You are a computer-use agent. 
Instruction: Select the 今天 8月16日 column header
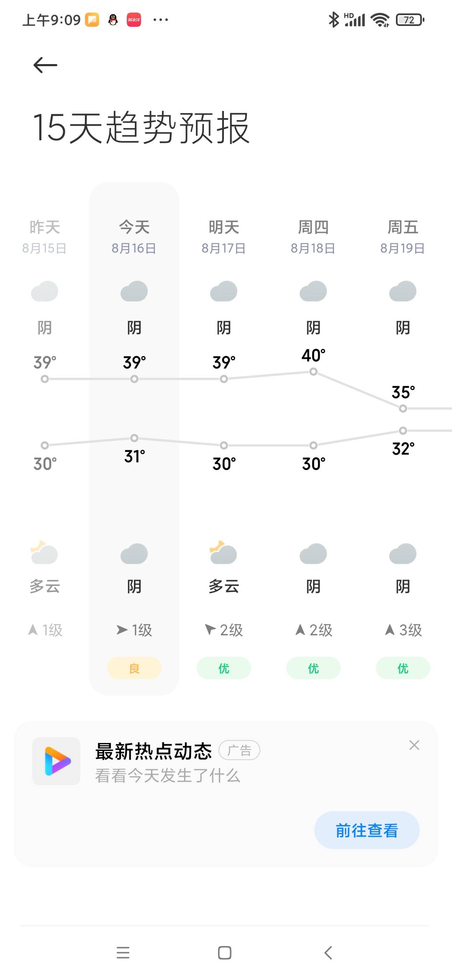point(134,237)
